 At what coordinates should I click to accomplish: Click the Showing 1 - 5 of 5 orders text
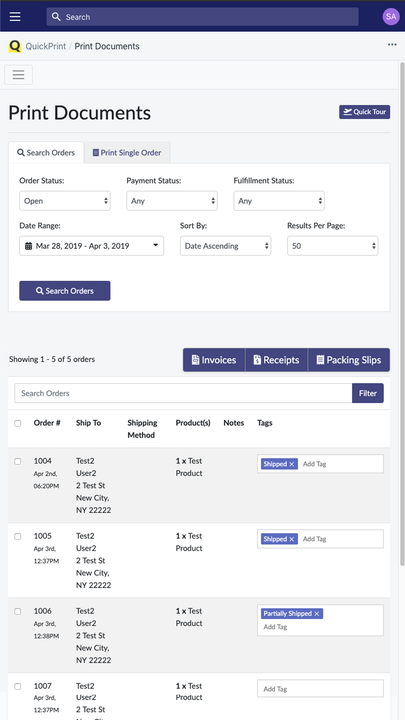(52, 360)
